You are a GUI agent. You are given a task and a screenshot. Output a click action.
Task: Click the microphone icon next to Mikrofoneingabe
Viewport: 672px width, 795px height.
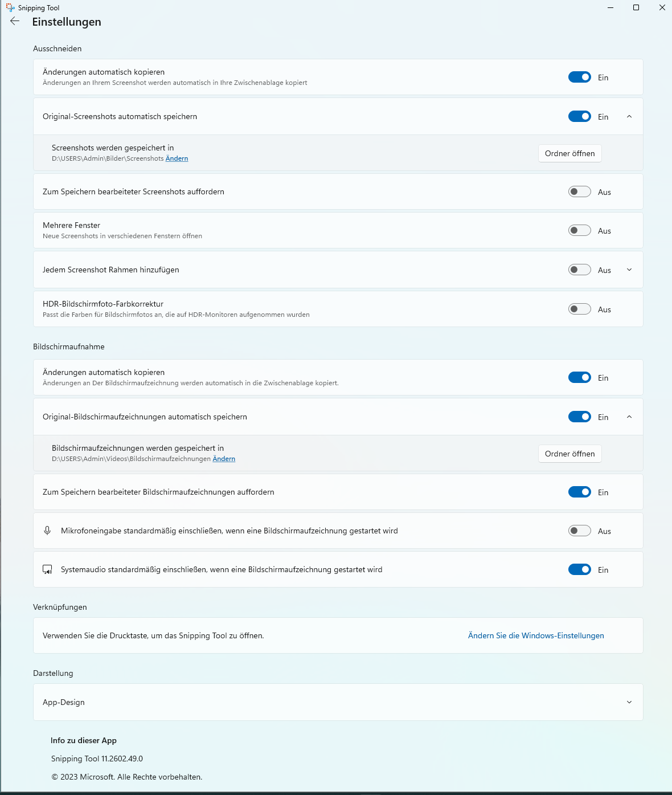click(x=47, y=531)
